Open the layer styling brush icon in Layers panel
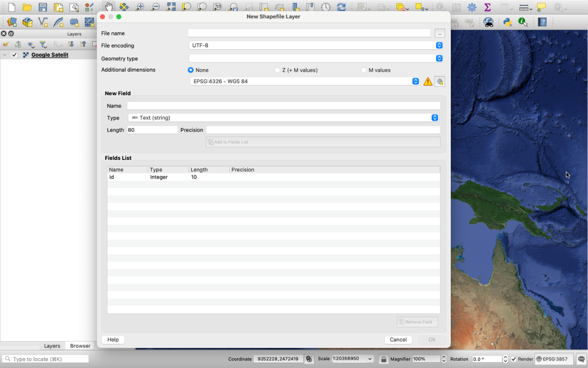This screenshot has width=588, height=368. click(x=6, y=44)
